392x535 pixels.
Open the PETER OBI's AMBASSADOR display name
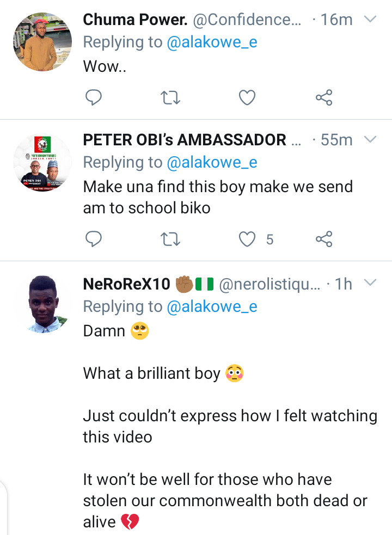184,140
